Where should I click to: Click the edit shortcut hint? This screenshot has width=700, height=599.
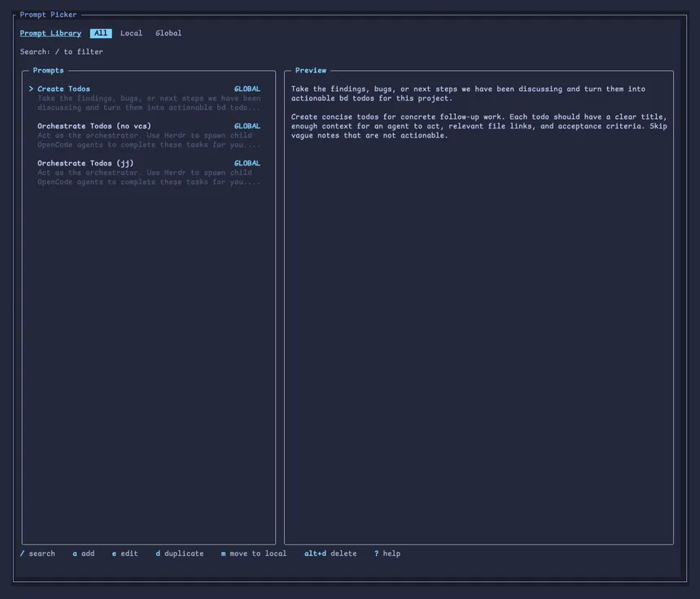[x=125, y=553]
